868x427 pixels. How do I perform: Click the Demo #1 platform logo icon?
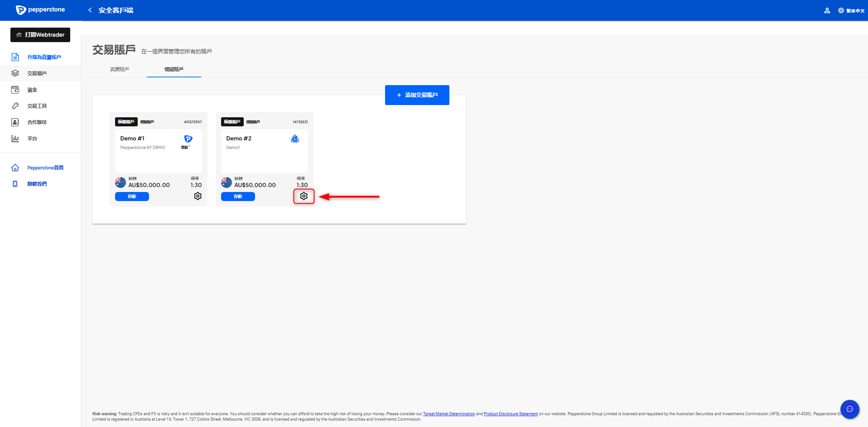click(x=188, y=139)
